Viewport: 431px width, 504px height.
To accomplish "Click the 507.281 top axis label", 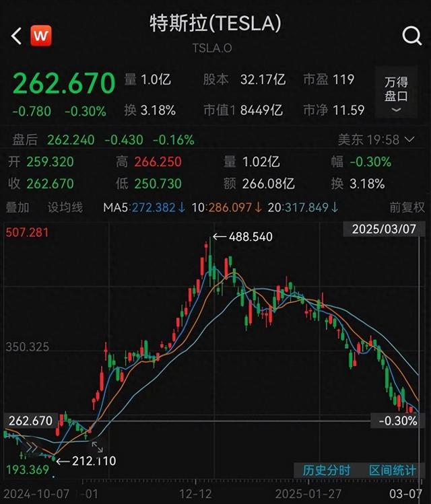I will (x=27, y=232).
